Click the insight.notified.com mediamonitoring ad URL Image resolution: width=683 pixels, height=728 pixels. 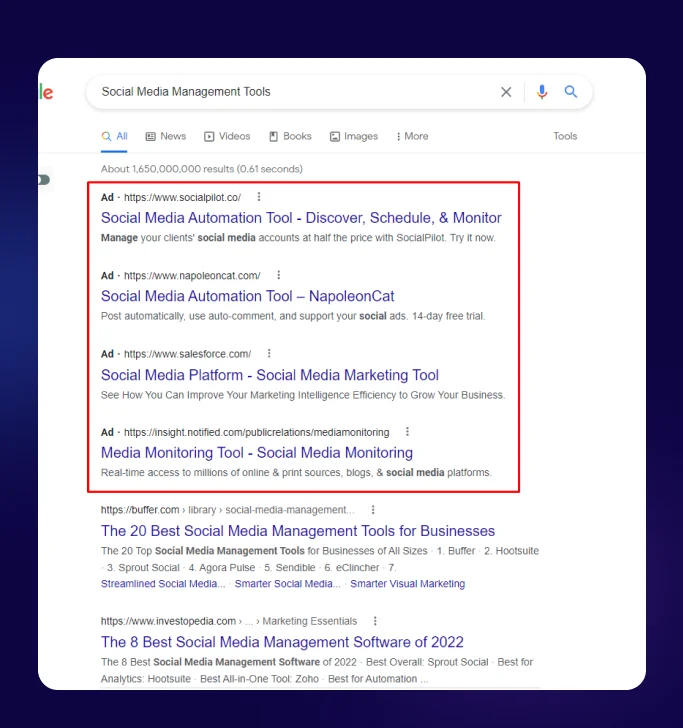click(x=257, y=432)
